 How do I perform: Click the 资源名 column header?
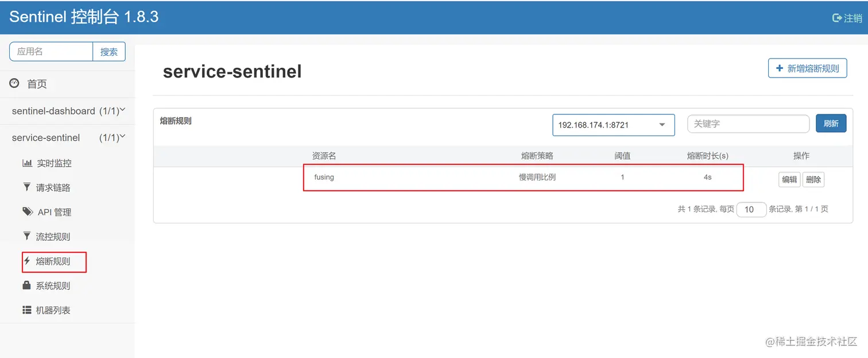324,156
